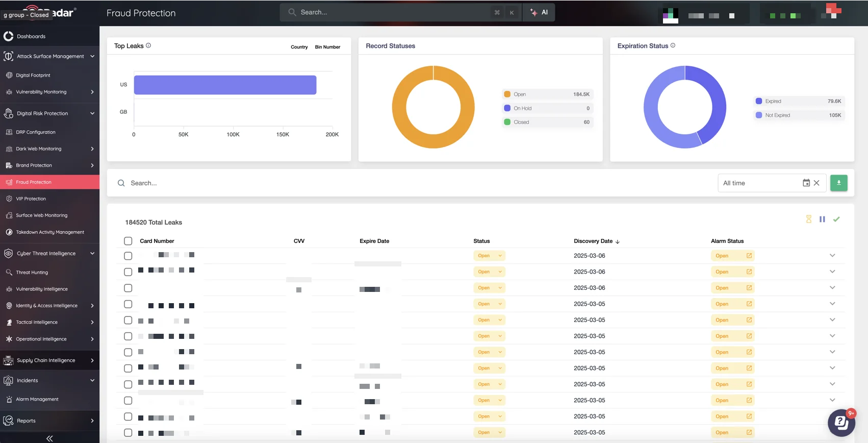Expand third row details chevron

[832, 287]
